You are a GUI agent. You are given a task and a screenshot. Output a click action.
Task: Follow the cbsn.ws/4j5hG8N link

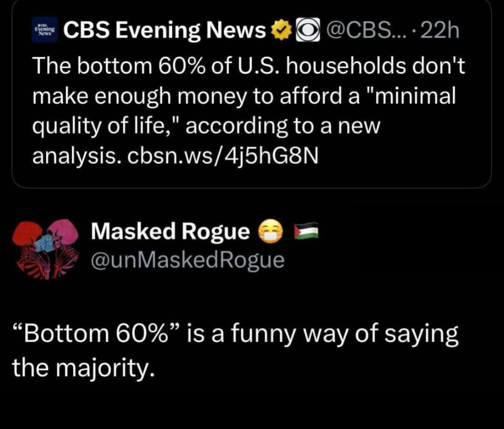223,156
